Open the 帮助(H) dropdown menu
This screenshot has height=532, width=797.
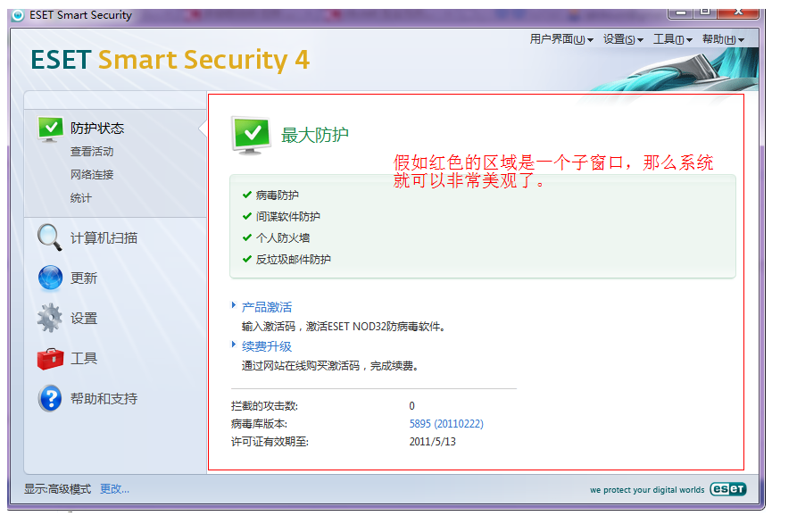723,39
